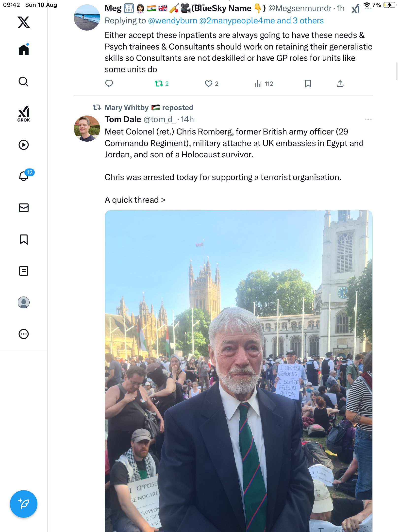Viewport: 399px width, 532px height.
Task: Open the profile avatar in sidebar
Action: pos(24,302)
